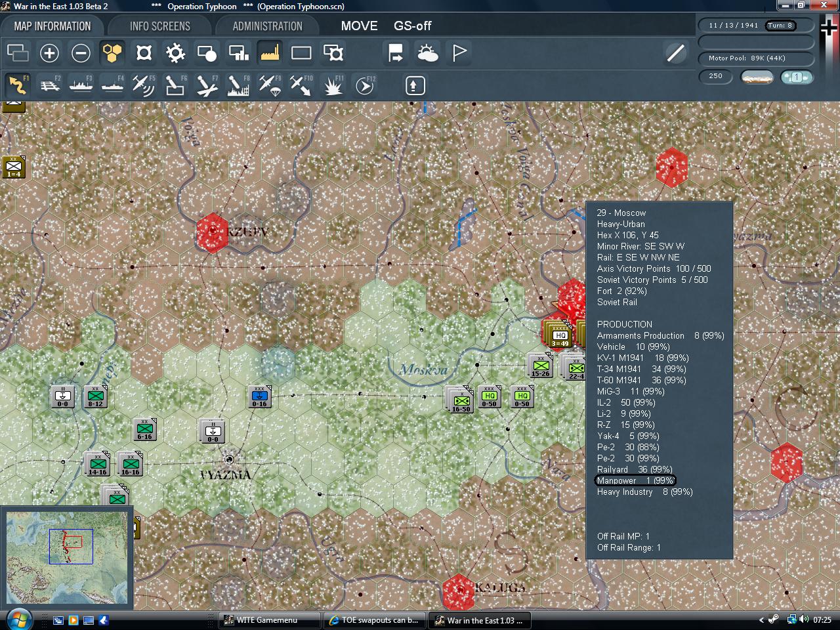Viewport: 840px width, 630px height.
Task: Select F8 bomb city mode icon
Action: click(238, 85)
